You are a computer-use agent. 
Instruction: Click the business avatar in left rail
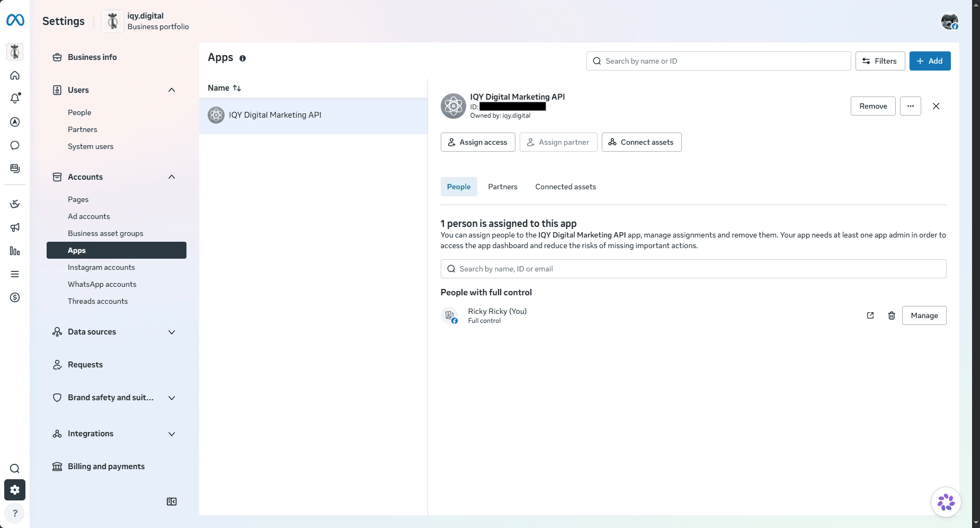pos(15,51)
